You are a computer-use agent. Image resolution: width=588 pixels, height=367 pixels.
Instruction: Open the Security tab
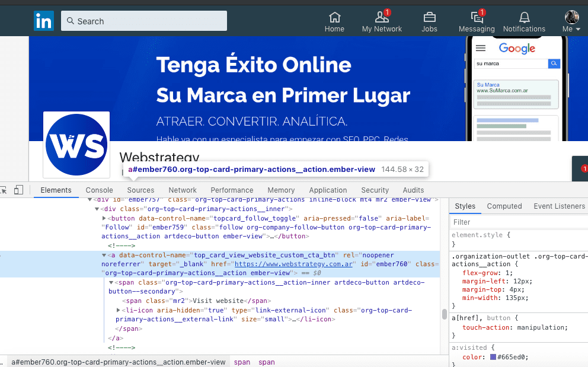[375, 190]
